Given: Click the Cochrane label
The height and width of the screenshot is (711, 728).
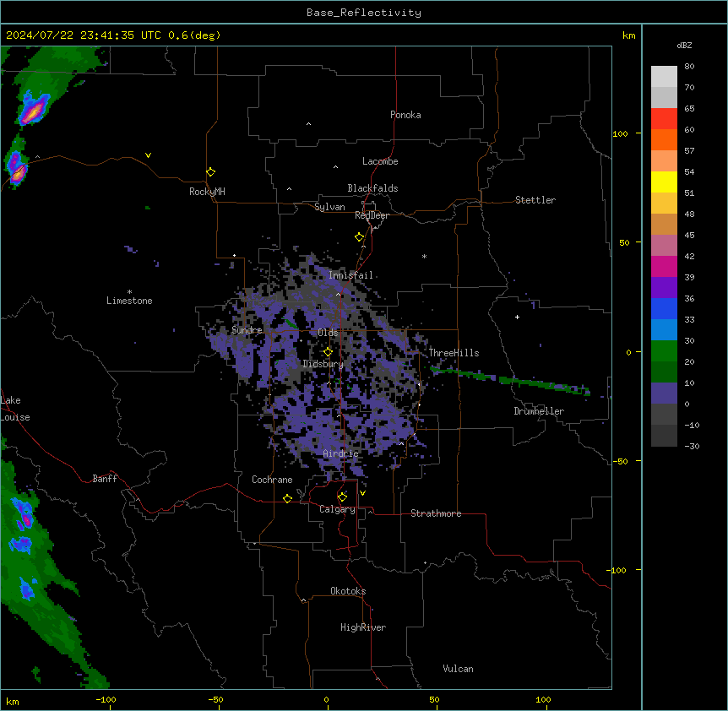Looking at the screenshot, I should (x=272, y=480).
